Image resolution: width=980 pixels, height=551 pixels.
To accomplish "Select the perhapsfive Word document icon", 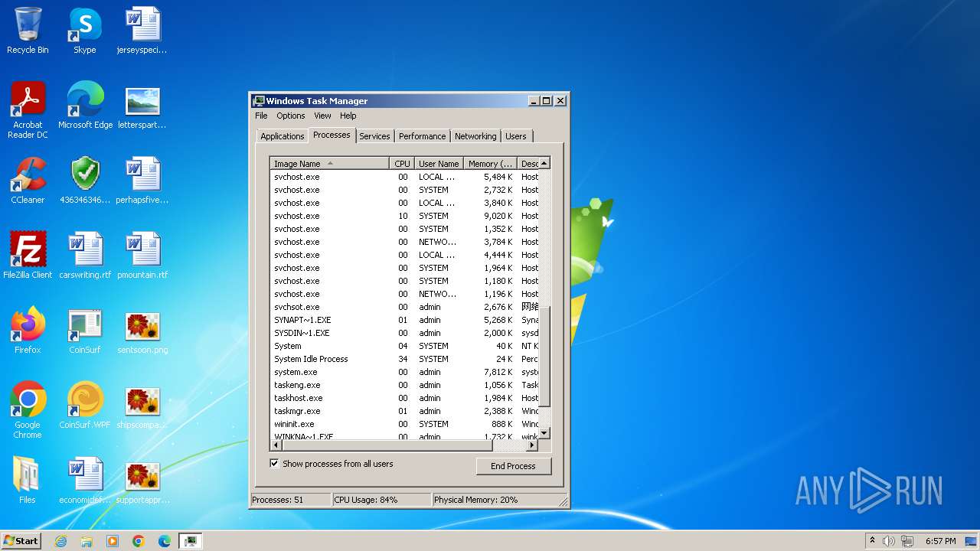I will [142, 181].
